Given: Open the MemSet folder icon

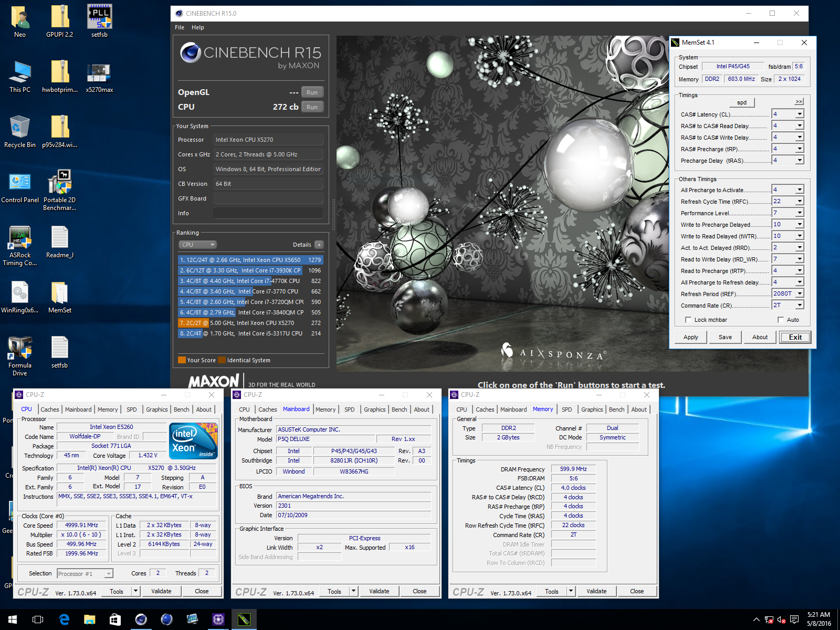Looking at the screenshot, I should (x=60, y=297).
